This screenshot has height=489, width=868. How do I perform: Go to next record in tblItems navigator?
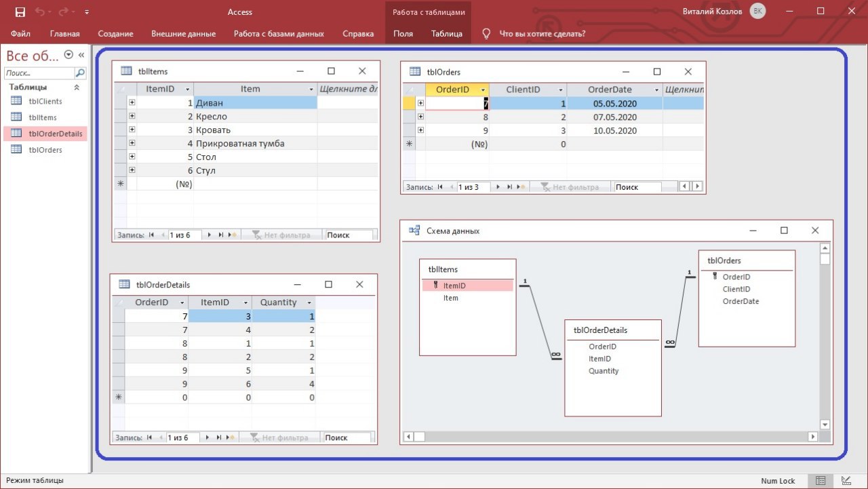(x=210, y=235)
